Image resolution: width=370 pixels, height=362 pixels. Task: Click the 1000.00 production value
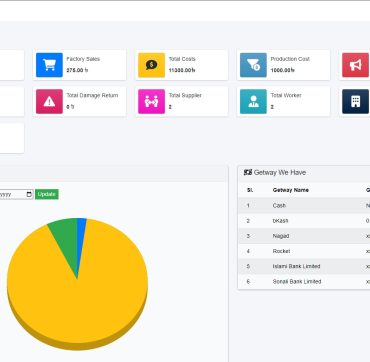pyautogui.click(x=283, y=70)
